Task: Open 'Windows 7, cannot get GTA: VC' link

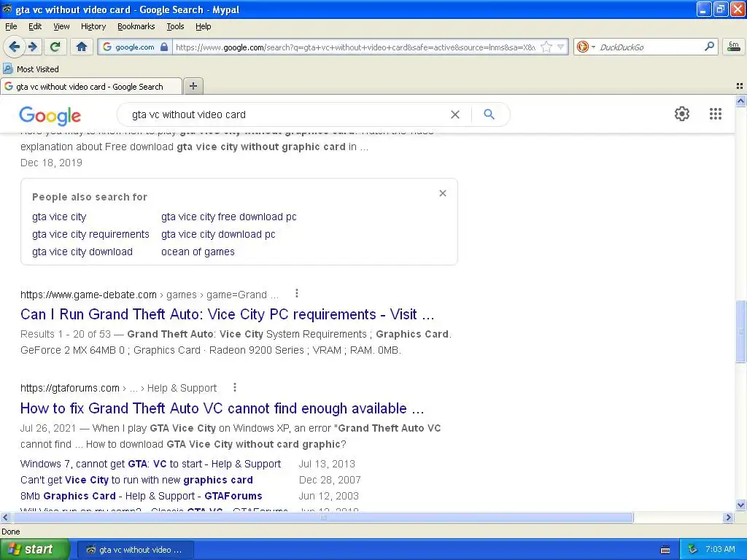Action: (x=150, y=464)
